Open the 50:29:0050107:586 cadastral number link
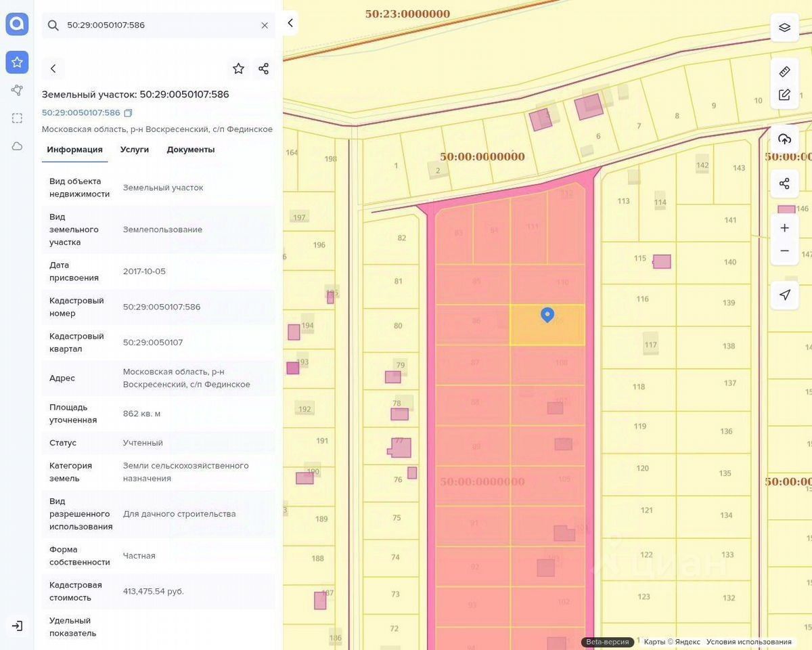Screen dimensions: 812x650 point(81,113)
